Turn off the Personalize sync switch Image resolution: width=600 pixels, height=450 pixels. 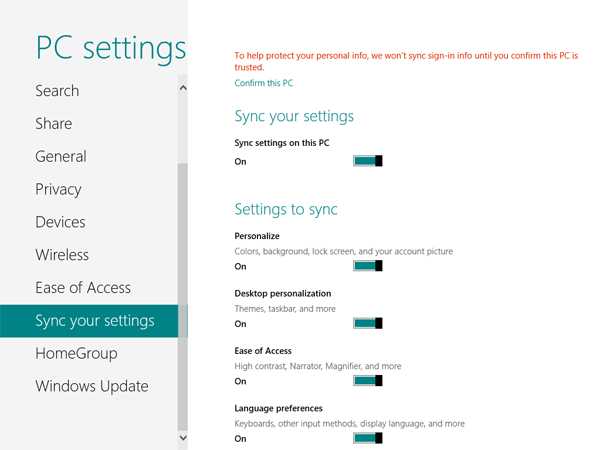click(x=367, y=266)
